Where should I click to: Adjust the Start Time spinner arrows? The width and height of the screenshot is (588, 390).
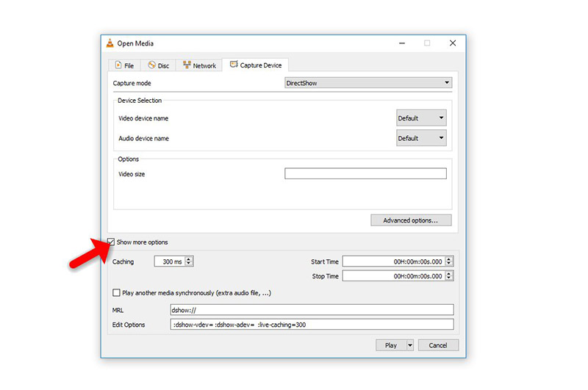coord(450,261)
